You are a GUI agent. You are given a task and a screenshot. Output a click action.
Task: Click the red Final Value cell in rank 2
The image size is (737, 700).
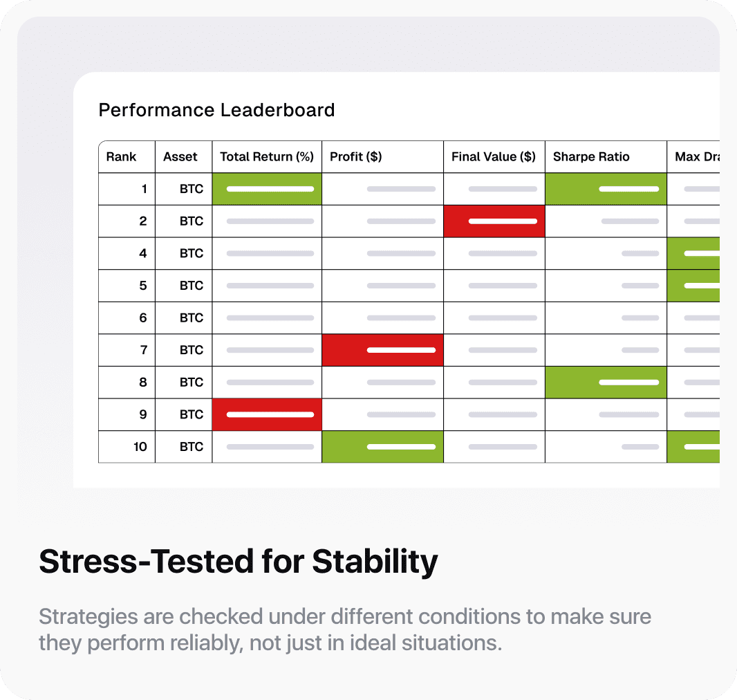494,221
